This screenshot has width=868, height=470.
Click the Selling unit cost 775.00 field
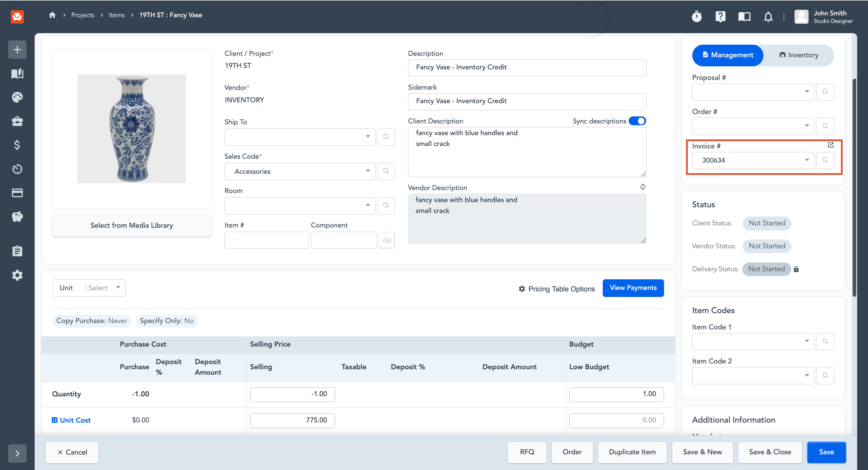tap(292, 420)
